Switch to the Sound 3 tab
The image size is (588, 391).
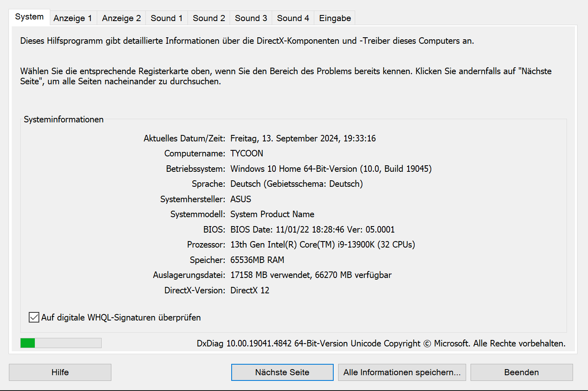point(251,18)
